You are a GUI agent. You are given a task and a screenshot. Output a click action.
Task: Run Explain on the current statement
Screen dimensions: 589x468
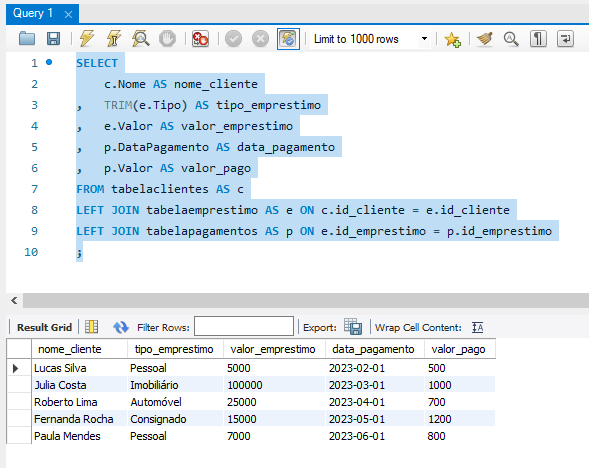click(140, 39)
